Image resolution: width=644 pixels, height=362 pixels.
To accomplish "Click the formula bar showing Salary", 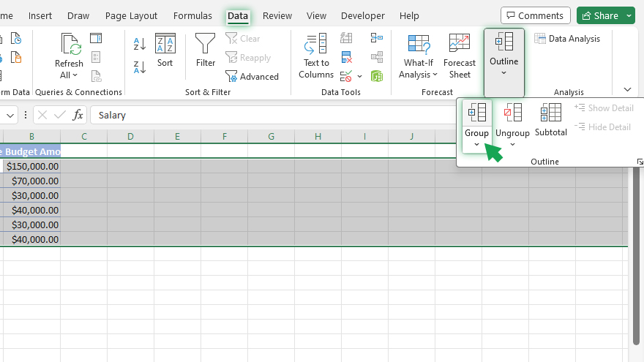I will 273,115.
